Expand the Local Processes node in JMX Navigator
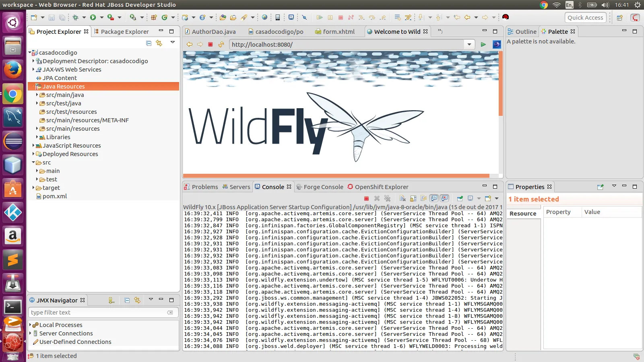The width and height of the screenshot is (644, 362). [30, 325]
